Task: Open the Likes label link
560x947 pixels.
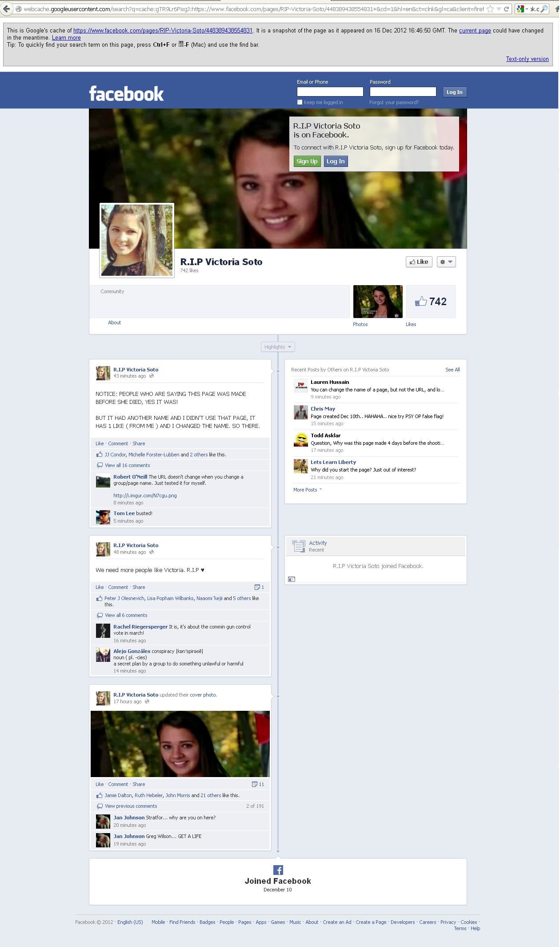Action: [x=411, y=324]
